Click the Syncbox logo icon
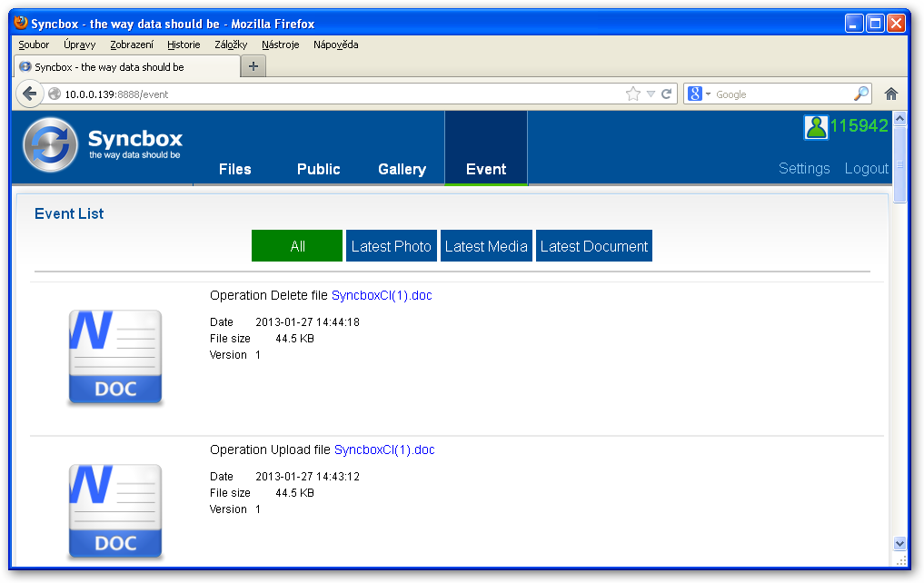924x583 pixels. click(x=51, y=145)
